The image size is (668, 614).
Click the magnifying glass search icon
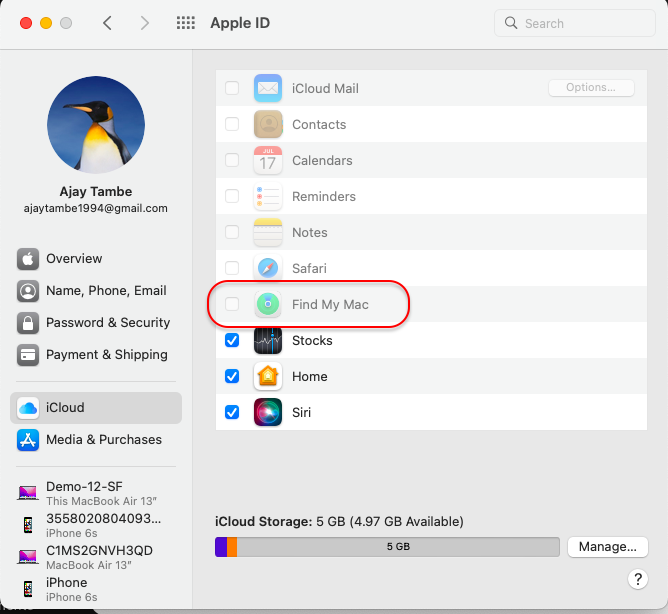[x=511, y=23]
